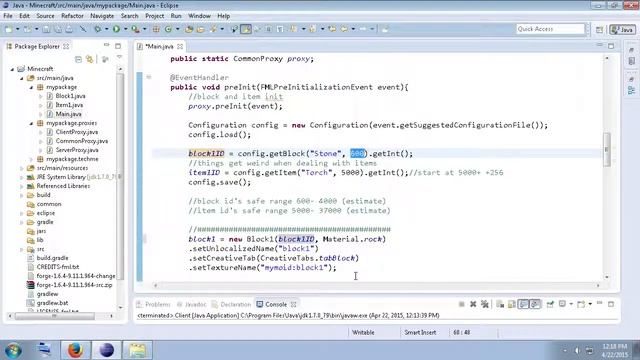Collapse the mypackage package
This screenshot has width=640, height=360.
pos(31,87)
